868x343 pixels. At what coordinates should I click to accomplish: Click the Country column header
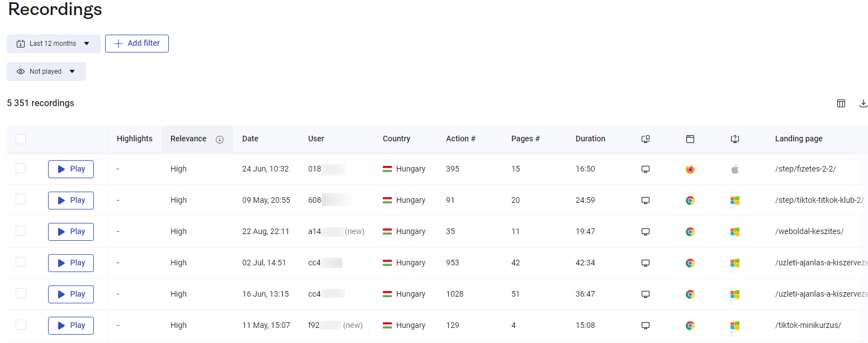(396, 139)
